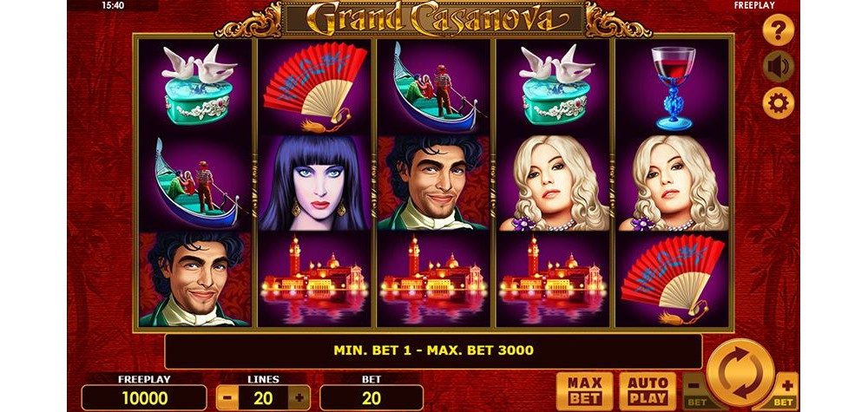Click the gondola symbol on third reel

coord(433,86)
